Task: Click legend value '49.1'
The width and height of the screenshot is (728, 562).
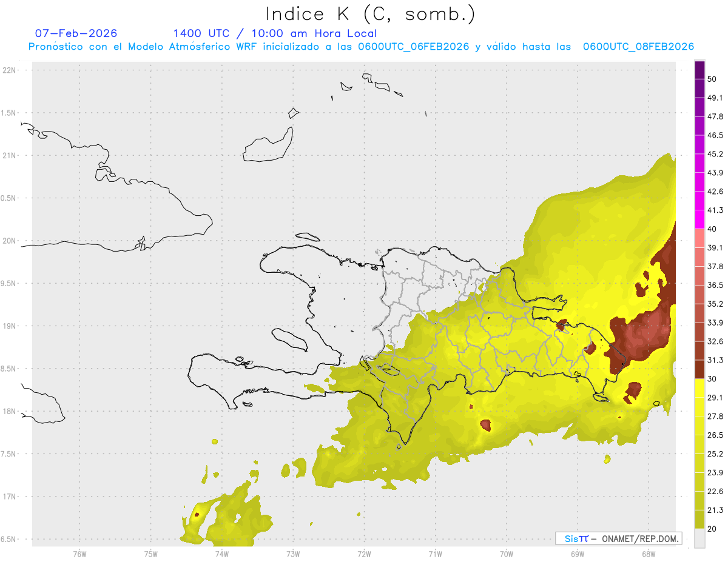Action: 715,98
